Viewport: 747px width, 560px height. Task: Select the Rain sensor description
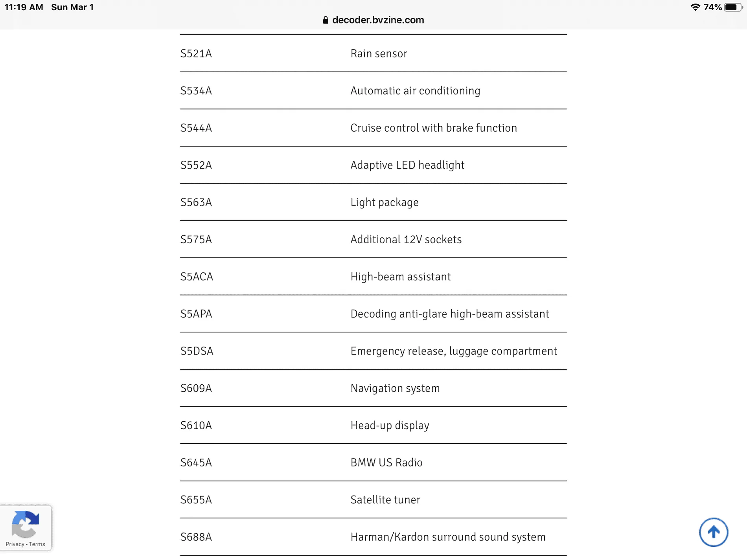click(379, 53)
